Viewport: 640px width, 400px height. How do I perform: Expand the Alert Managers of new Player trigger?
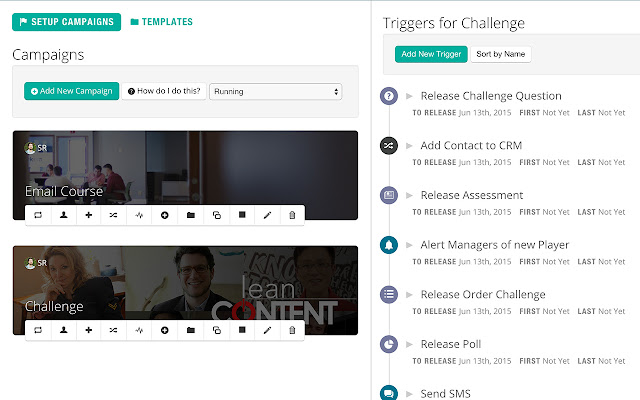point(409,245)
